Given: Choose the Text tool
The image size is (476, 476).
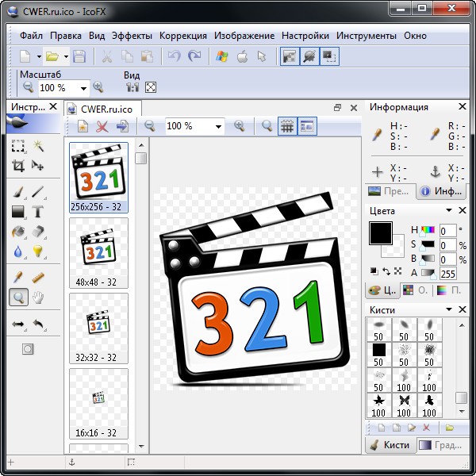Looking at the screenshot, I should 37,211.
